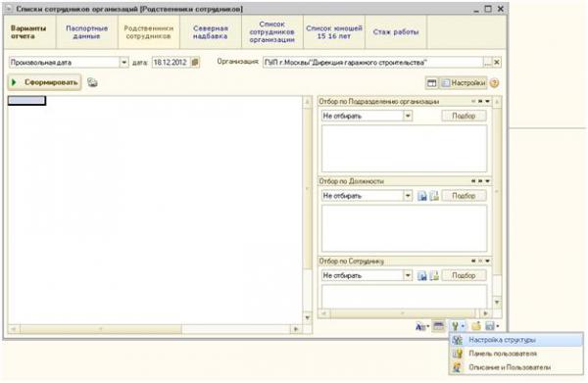Switch to the Варианты отчета tab

(x=29, y=32)
